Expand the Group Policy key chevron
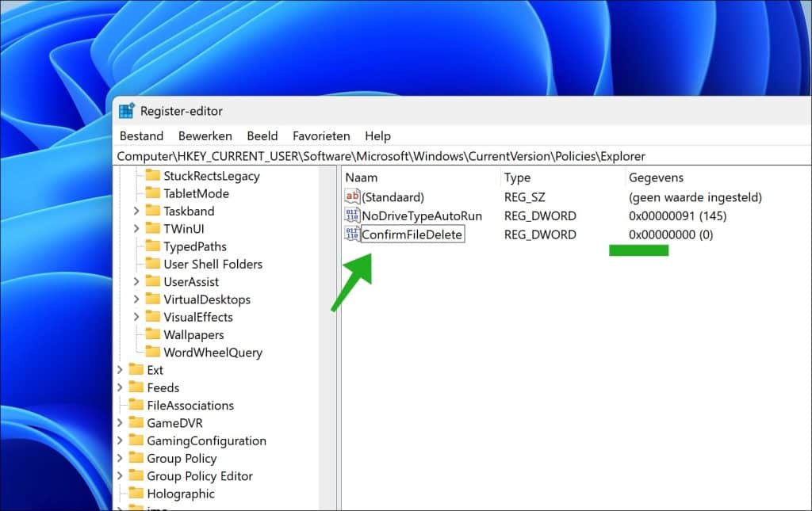Viewport: 812px width, 511px height. click(x=120, y=459)
